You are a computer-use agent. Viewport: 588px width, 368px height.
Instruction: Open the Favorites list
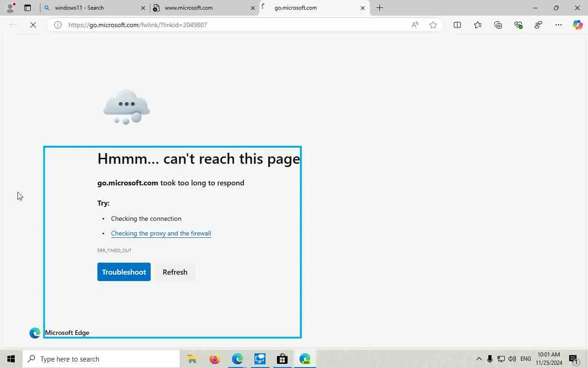click(478, 25)
